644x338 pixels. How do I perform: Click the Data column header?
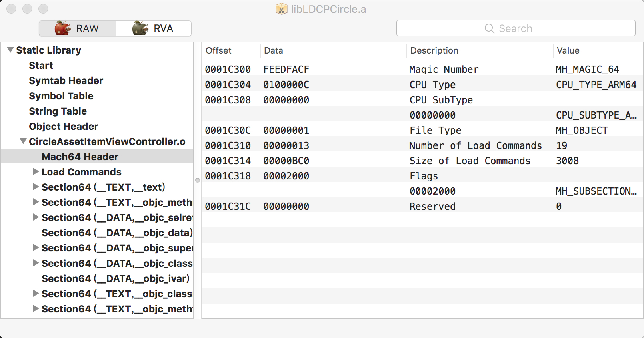[334, 51]
